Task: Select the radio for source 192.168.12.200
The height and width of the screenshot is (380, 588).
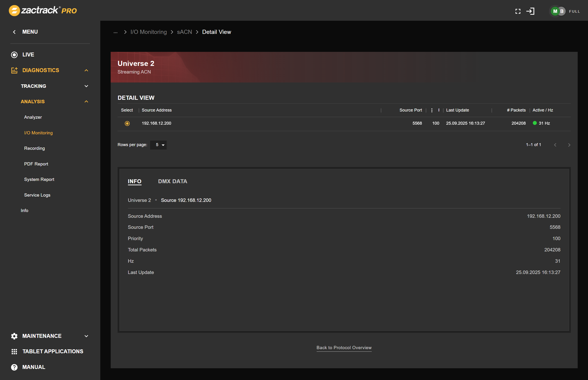Action: 127,123
